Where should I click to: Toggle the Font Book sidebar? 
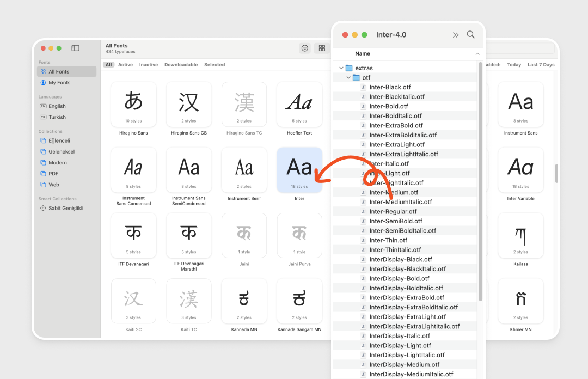click(75, 48)
